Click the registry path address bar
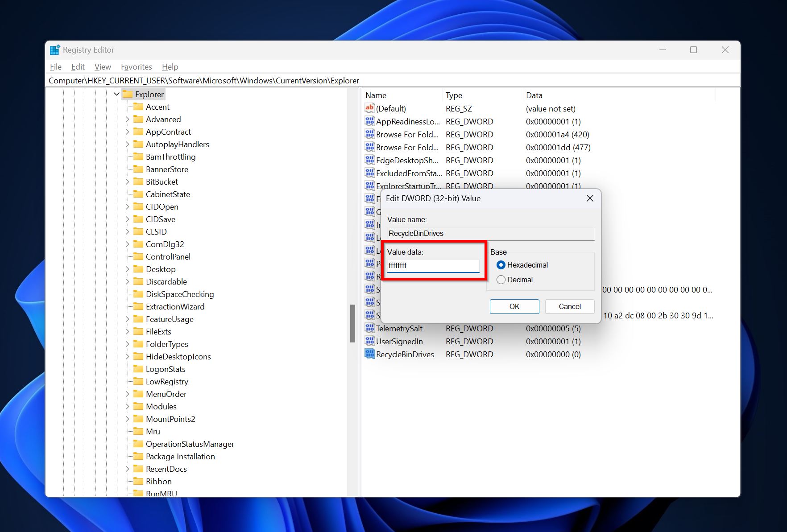 [393, 80]
